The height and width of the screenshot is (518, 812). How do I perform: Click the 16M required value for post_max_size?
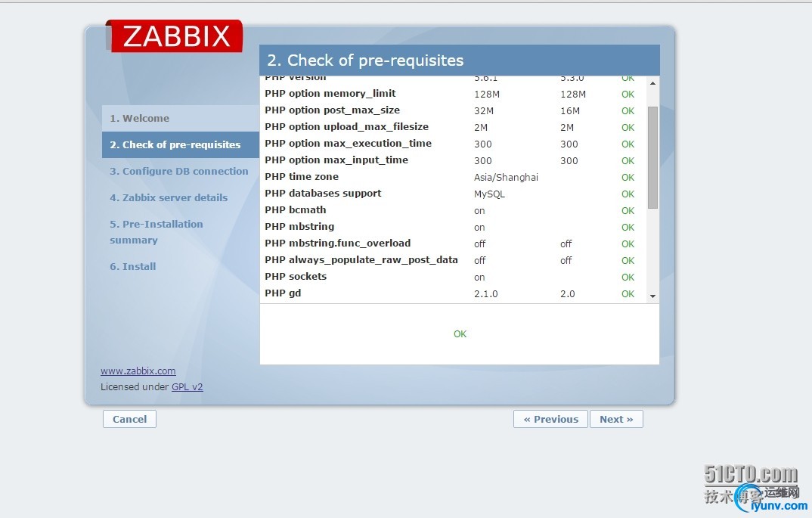point(569,111)
